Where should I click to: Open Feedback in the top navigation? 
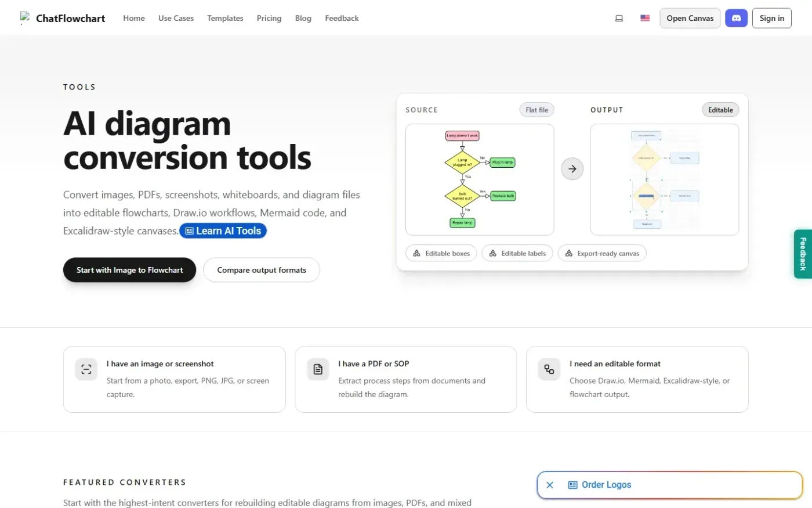(342, 18)
